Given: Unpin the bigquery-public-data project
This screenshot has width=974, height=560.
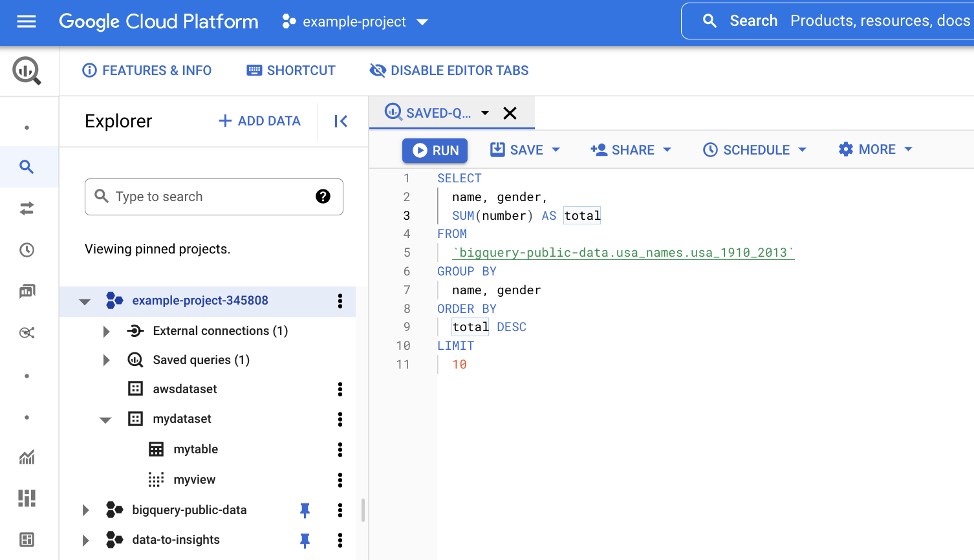Looking at the screenshot, I should tap(305, 510).
